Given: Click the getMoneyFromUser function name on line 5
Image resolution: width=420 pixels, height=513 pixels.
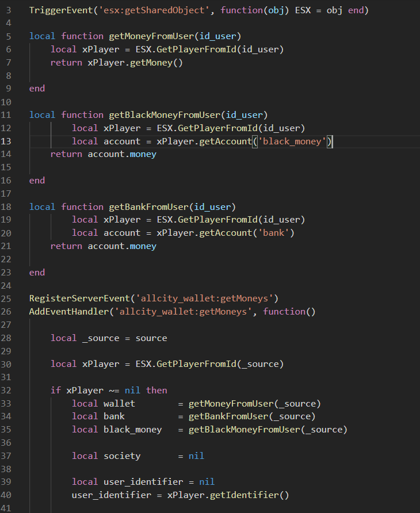Looking at the screenshot, I should coord(151,36).
